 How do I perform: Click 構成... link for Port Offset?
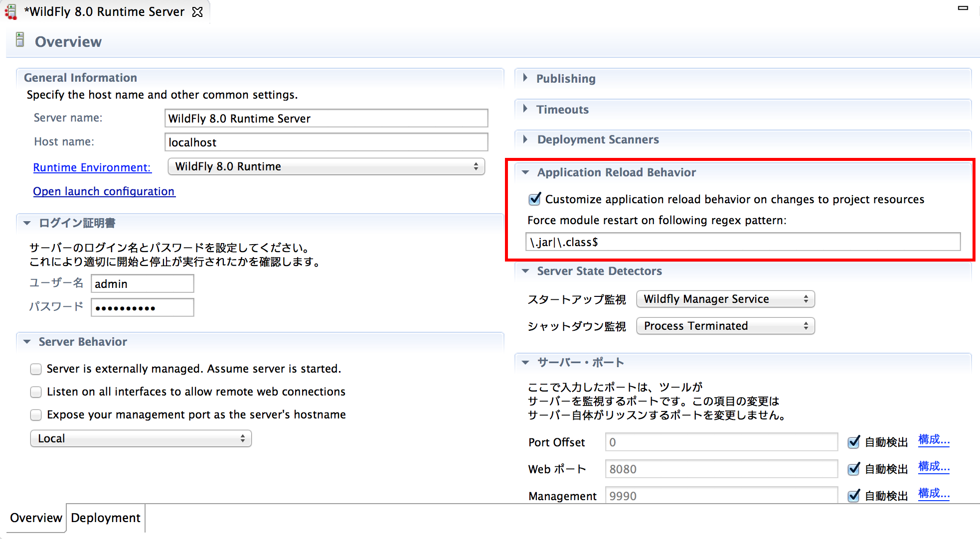[934, 440]
